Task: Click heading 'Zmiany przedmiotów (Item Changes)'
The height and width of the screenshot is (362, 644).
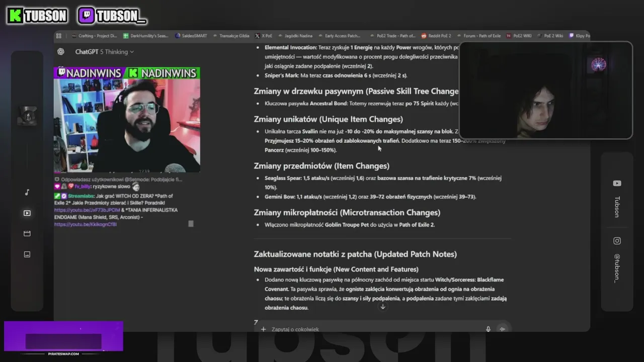Action: [321, 166]
